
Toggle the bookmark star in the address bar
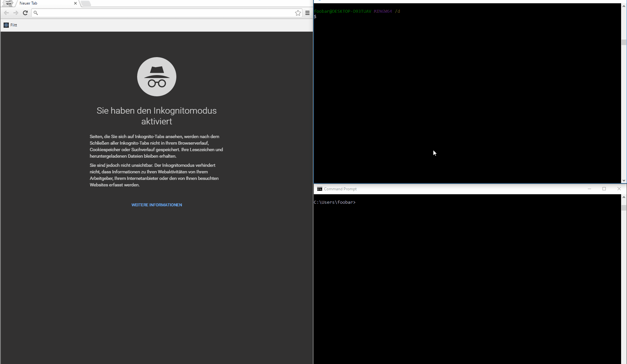(x=297, y=13)
